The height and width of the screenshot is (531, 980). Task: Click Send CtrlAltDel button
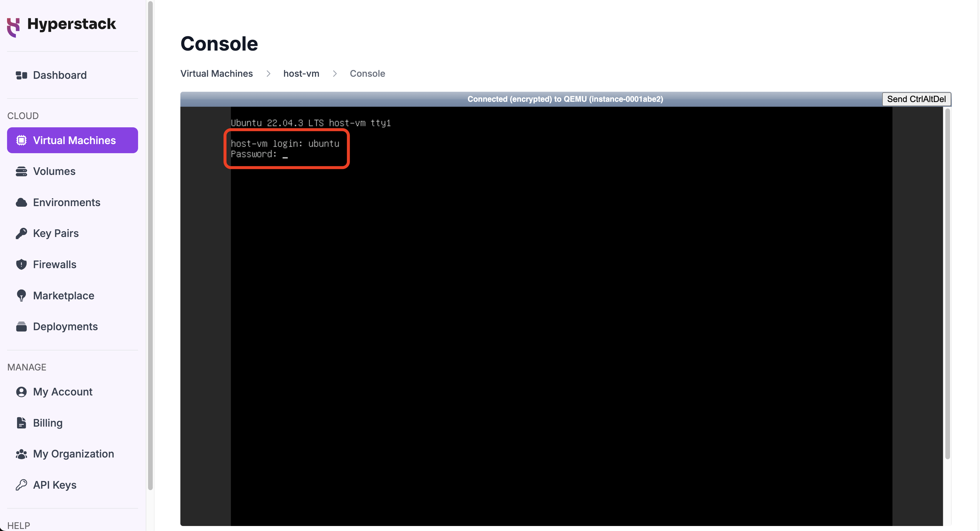pos(916,99)
